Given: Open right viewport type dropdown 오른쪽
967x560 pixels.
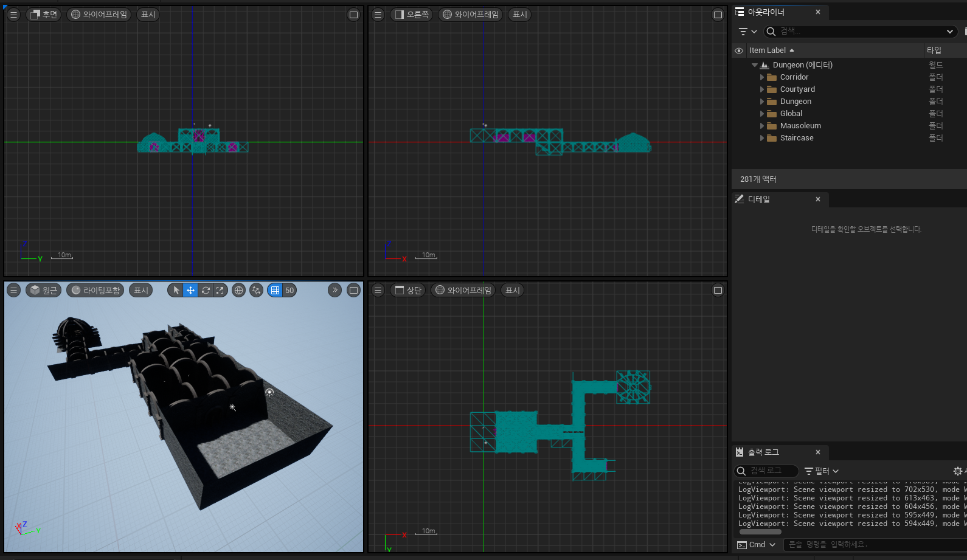Looking at the screenshot, I should pyautogui.click(x=411, y=15).
